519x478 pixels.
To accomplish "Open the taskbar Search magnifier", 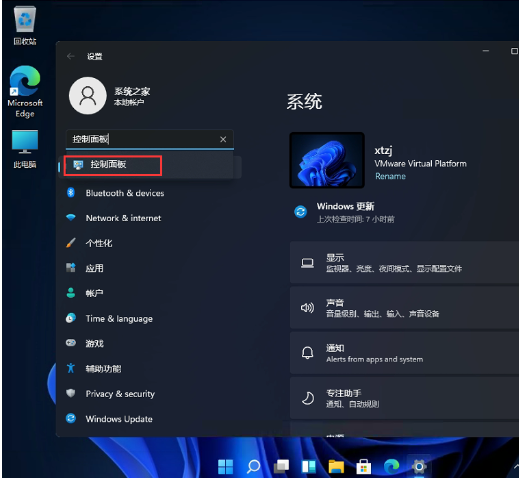I will (253, 466).
